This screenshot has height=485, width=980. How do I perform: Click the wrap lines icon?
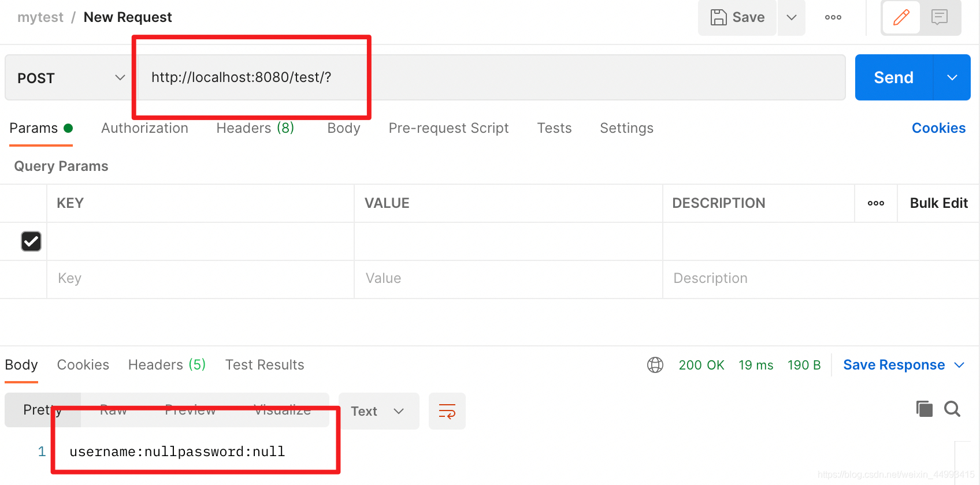point(447,411)
